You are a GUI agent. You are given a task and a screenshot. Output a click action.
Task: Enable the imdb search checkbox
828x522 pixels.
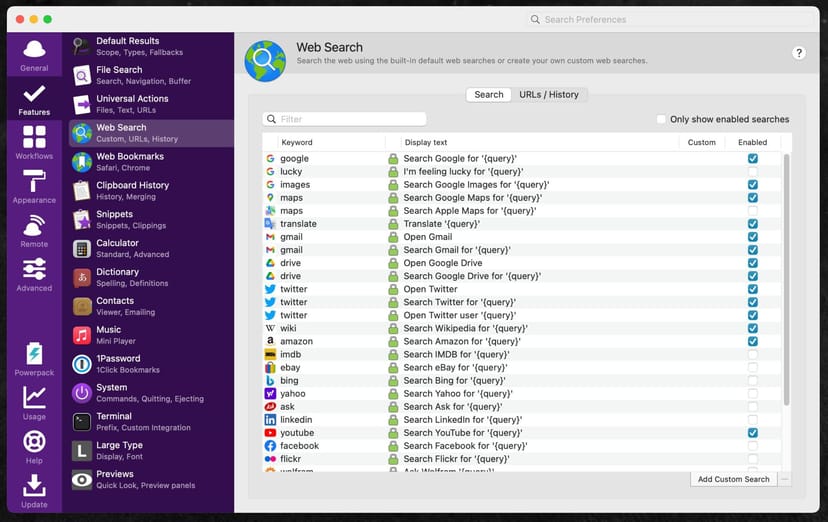point(752,355)
